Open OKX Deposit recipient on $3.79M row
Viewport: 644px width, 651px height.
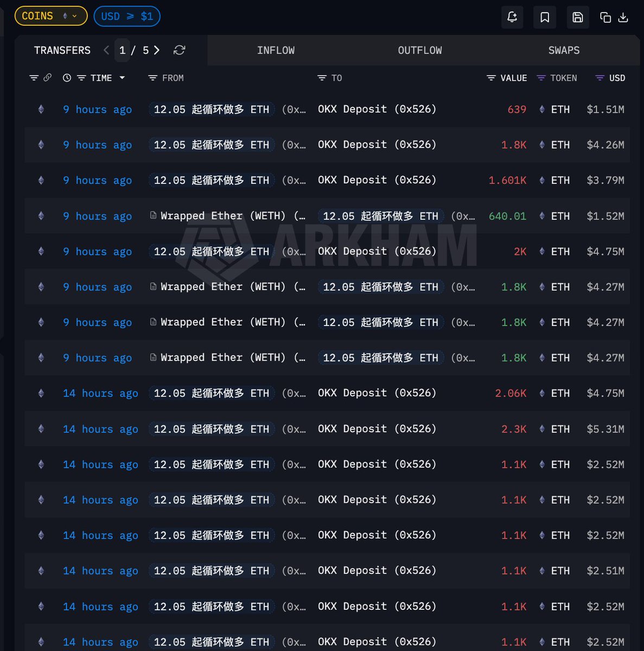[377, 180]
